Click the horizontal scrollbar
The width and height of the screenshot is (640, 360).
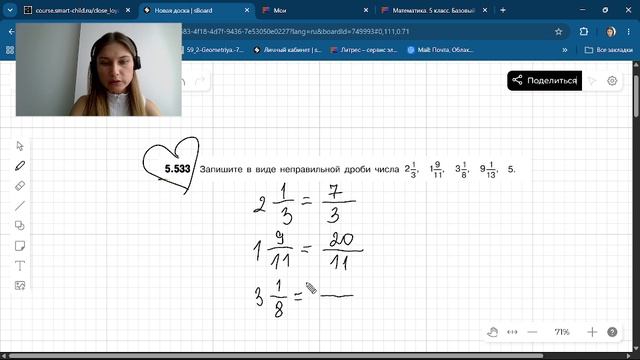[276, 356]
